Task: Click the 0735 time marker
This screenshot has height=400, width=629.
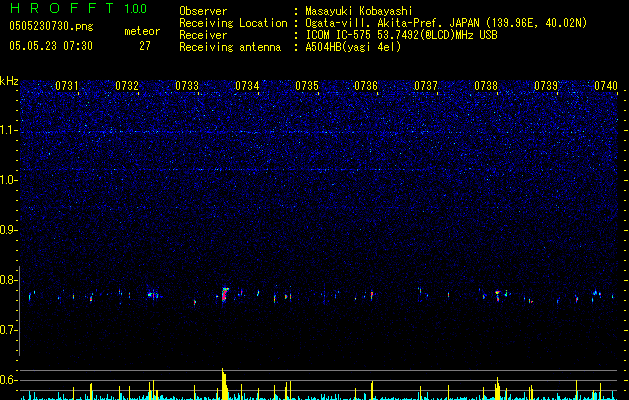Action: click(x=307, y=86)
